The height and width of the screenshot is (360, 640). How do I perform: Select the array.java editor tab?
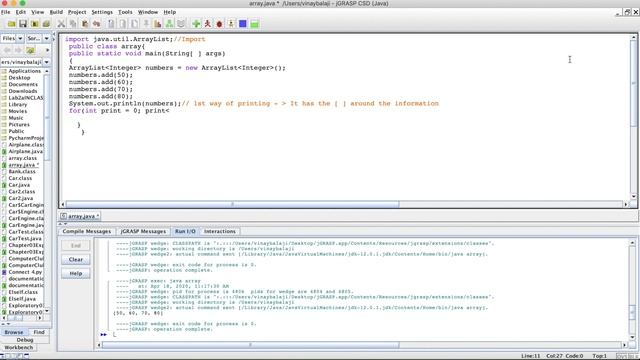point(80,216)
